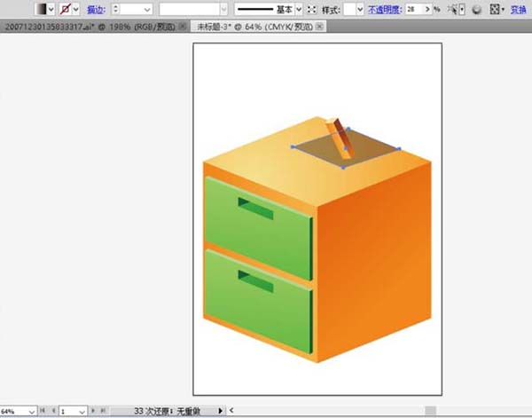
Task: Click the horizontal scrollbar thumb
Action: point(430,411)
